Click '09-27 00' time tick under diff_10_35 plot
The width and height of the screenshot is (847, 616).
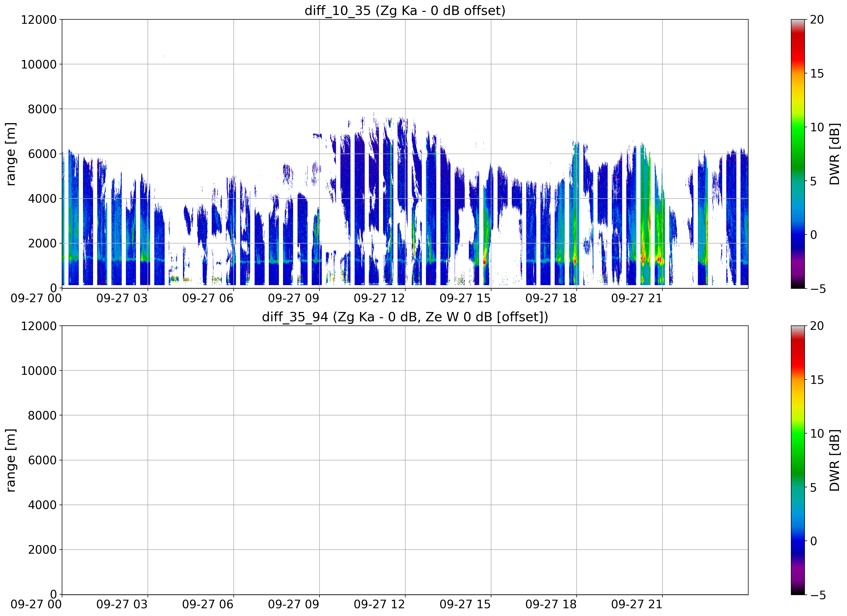coord(36,299)
